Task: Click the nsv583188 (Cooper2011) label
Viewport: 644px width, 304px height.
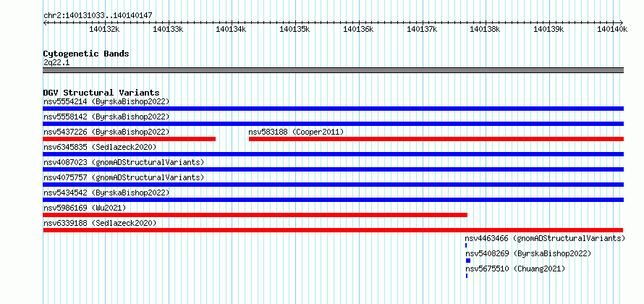Action: pyautogui.click(x=296, y=132)
